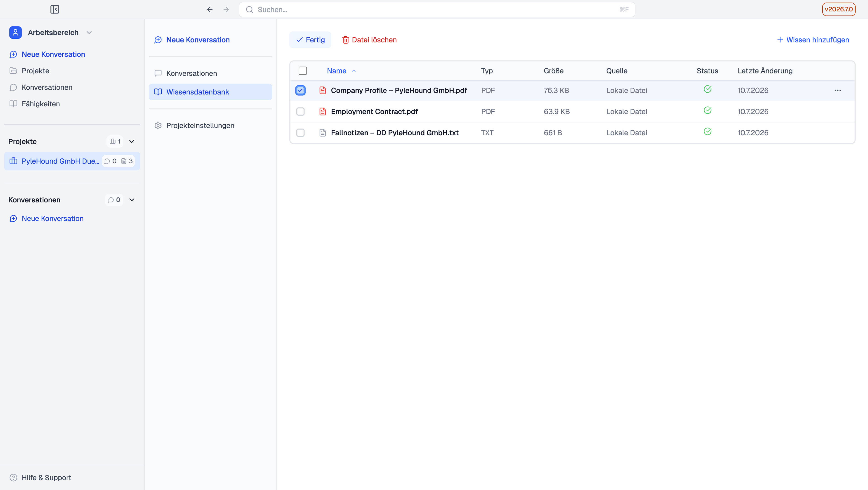Viewport: 868px width, 490px height.
Task: Click the v2026.7.0 version badge
Action: tap(839, 9)
